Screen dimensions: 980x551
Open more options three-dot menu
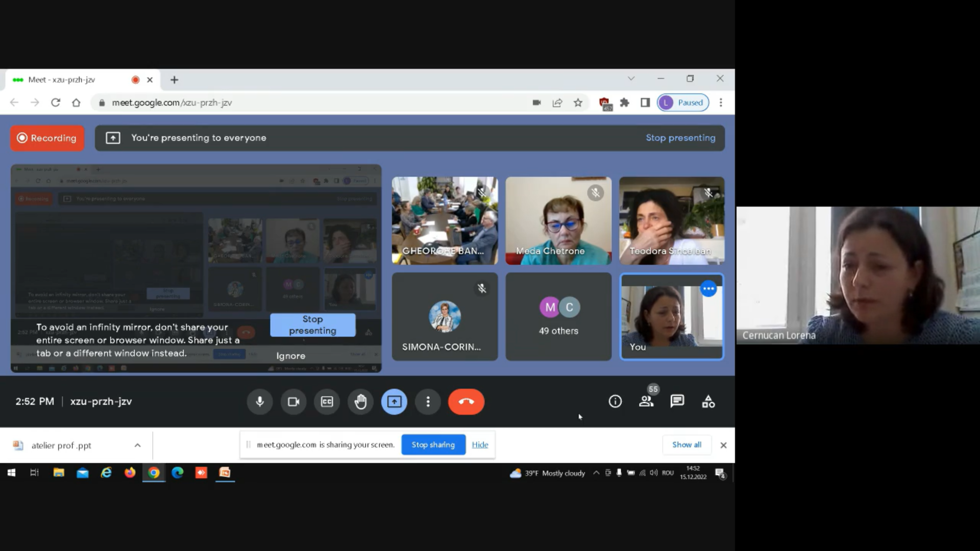[428, 402]
